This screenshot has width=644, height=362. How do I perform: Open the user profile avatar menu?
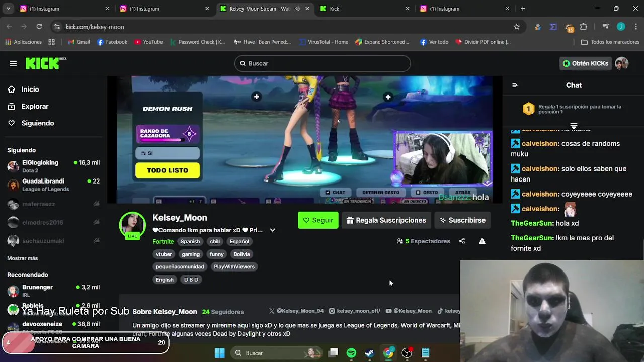pyautogui.click(x=622, y=63)
